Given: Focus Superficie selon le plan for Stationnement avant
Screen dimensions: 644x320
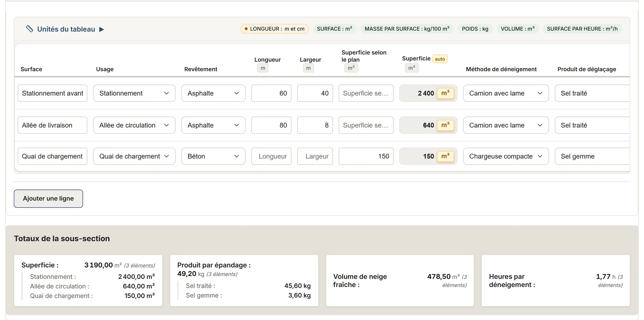Looking at the screenshot, I should pos(366,93).
